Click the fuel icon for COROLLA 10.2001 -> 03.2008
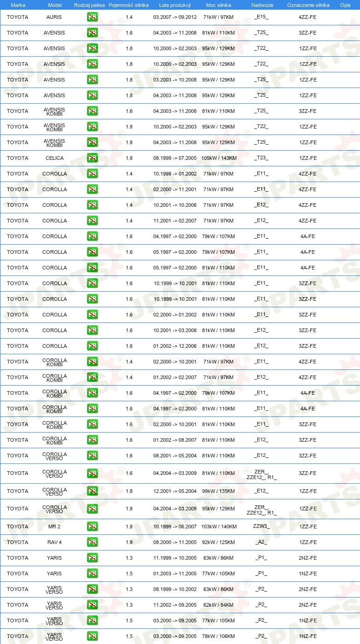This screenshot has width=360, height=644. pos(92,330)
